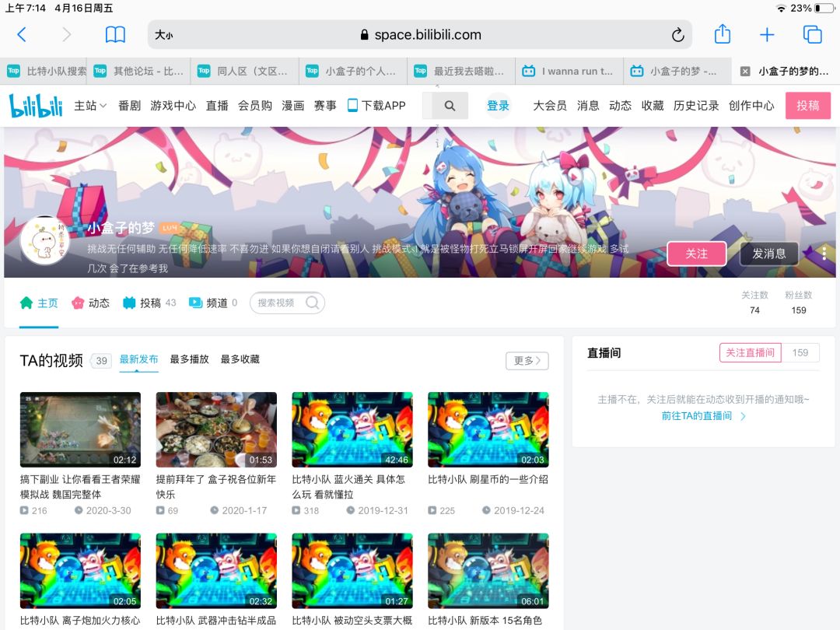Click the bilibili logo
Image resolution: width=840 pixels, height=630 pixels.
[36, 106]
